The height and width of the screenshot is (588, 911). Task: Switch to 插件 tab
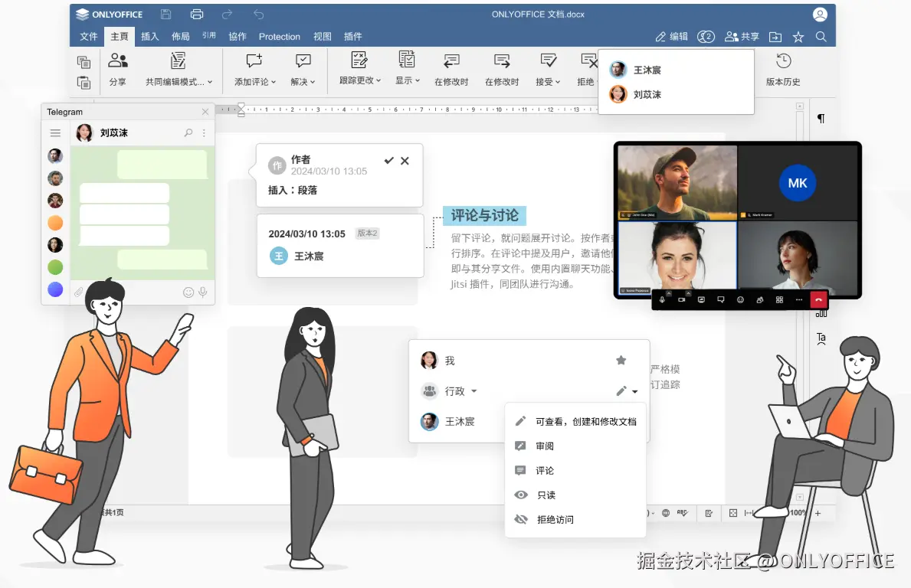(x=352, y=37)
